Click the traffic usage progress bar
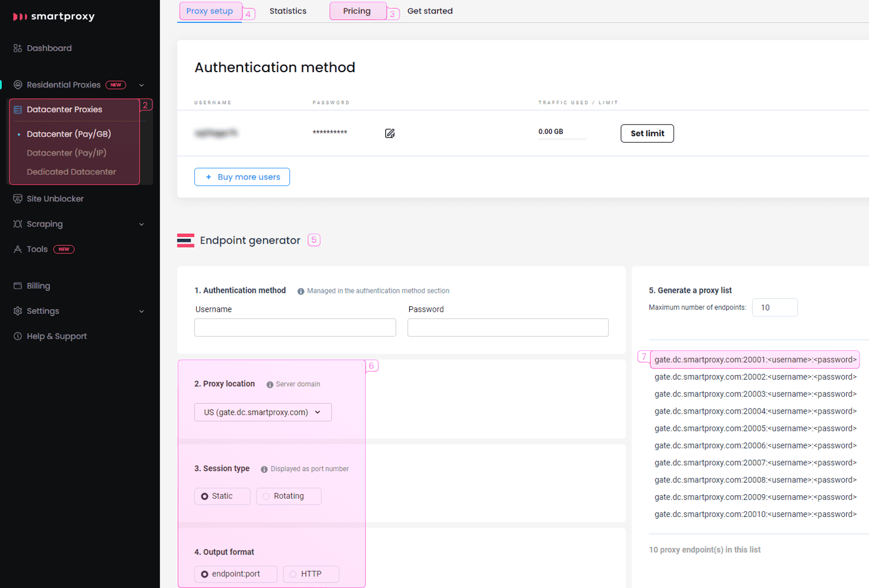 pyautogui.click(x=563, y=139)
